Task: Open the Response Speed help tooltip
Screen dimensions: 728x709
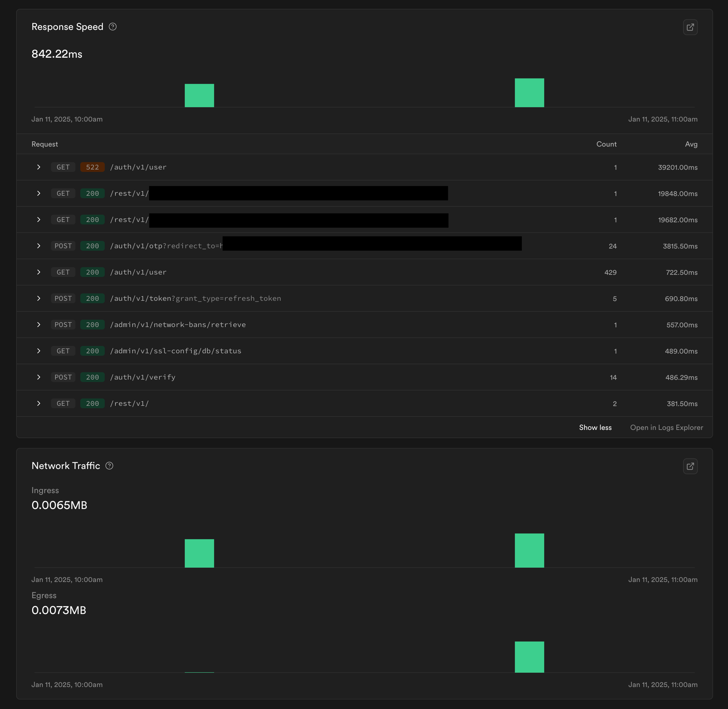Action: click(x=113, y=27)
